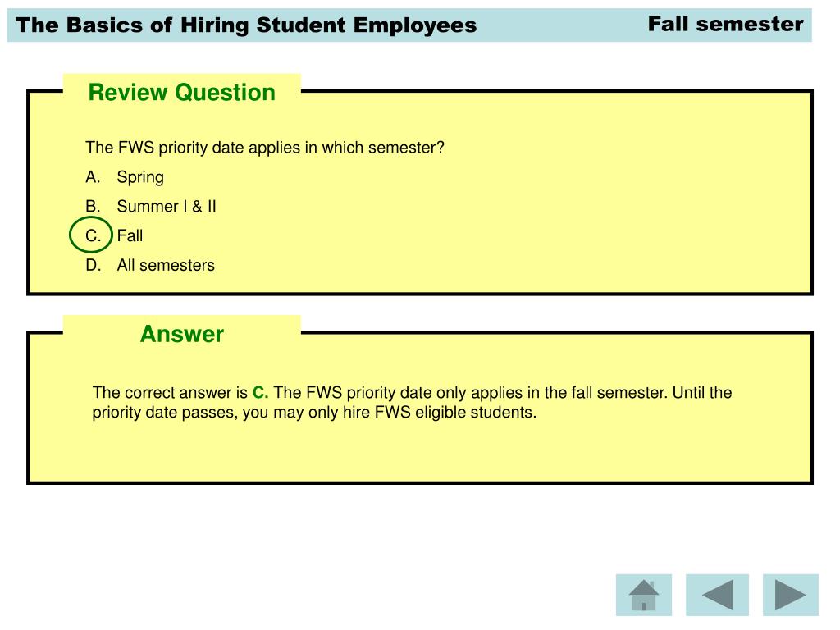
Task: Select answer option A. Spring
Action: click(125, 177)
